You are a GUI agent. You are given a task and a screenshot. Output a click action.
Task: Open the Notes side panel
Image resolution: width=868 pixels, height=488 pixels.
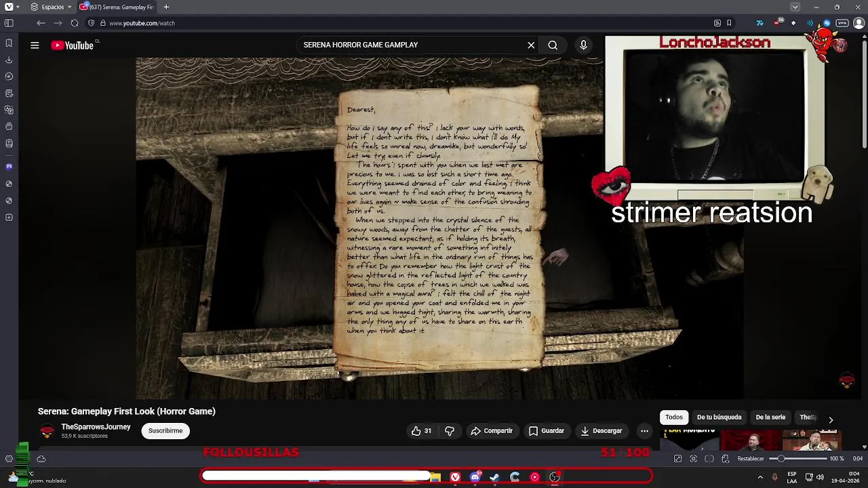tap(9, 93)
